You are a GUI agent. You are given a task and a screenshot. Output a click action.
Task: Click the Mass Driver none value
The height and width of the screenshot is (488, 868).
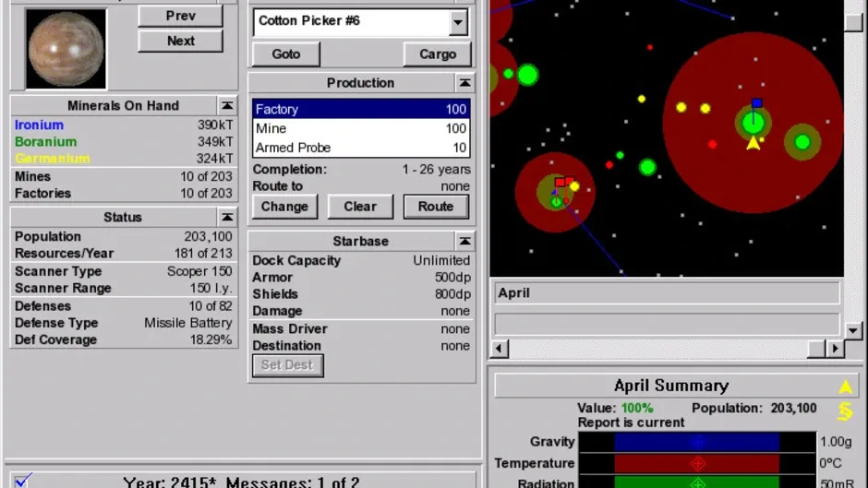(x=455, y=329)
